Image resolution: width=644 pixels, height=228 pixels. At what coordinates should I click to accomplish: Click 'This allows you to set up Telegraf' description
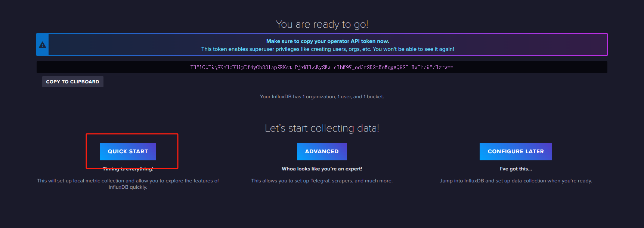coord(322,181)
